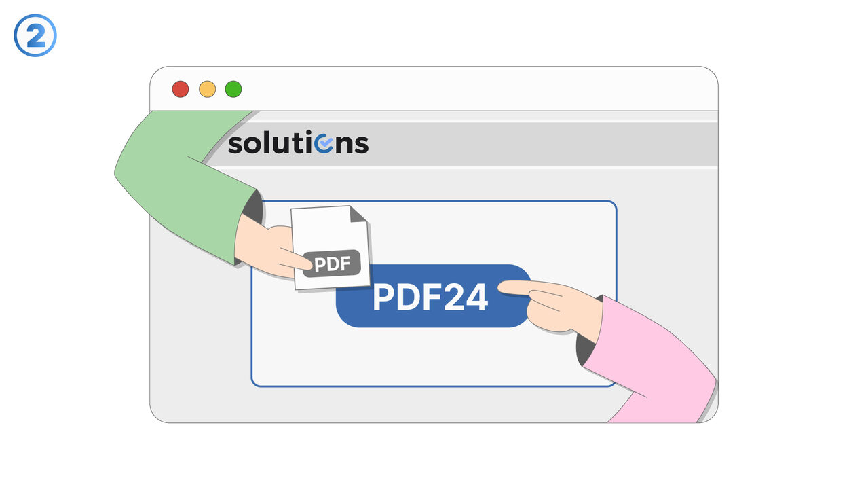Viewport: 868px width, 489px height.
Task: Click the blue step 2 number badge
Action: 35,35
